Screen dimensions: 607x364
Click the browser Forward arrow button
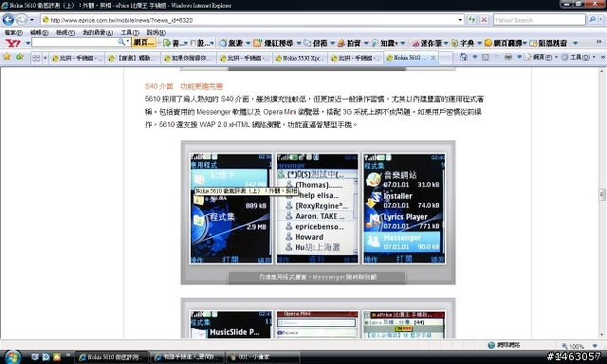pyautogui.click(x=22, y=19)
